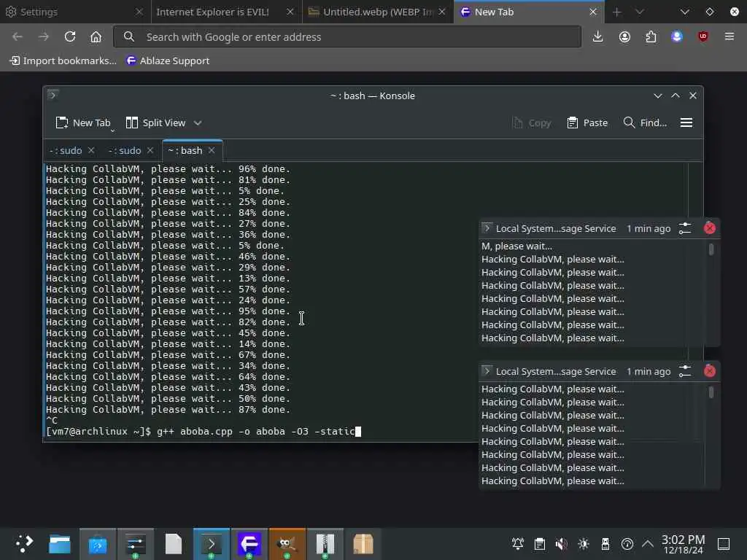This screenshot has height=560, width=747.
Task: Expand the hidden system tray icons arrow
Action: tap(648, 543)
